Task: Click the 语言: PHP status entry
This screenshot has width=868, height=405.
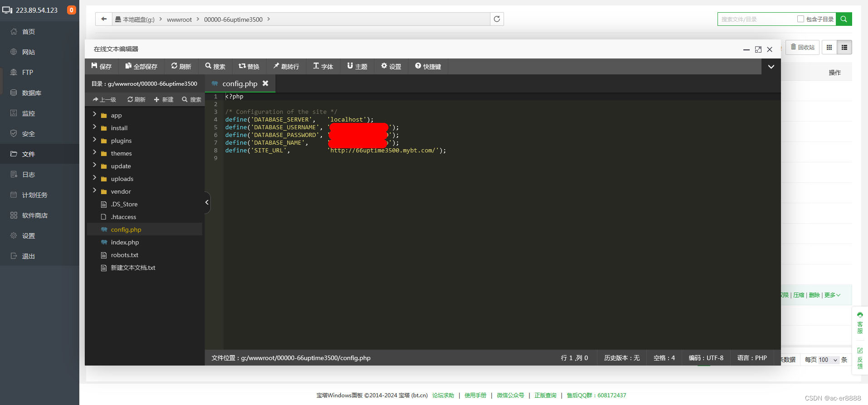Action: 752,358
